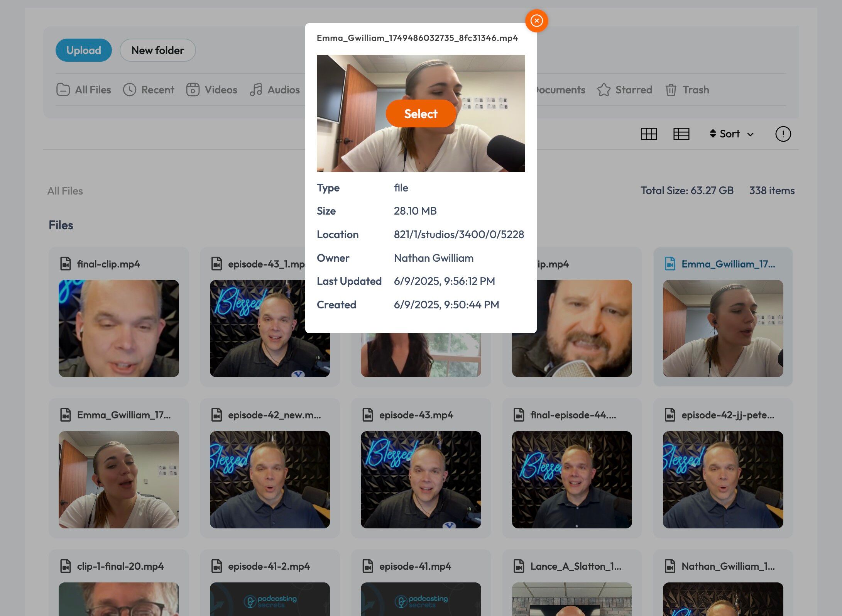Filter by Audios tab
The width and height of the screenshot is (842, 616).
(275, 90)
